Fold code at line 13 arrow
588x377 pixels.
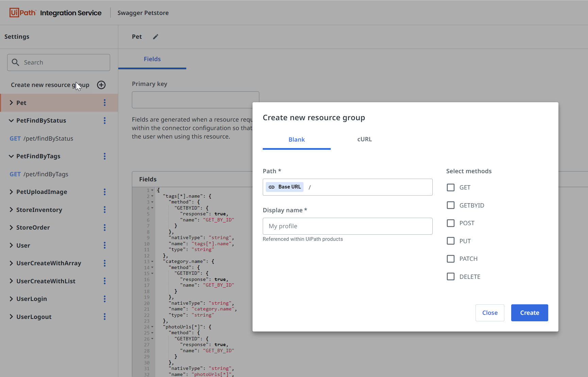(x=152, y=262)
